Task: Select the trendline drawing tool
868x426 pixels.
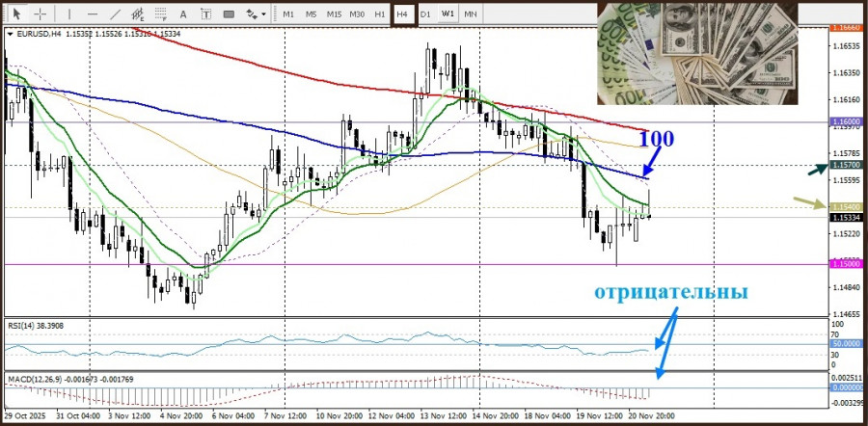Action: point(115,14)
